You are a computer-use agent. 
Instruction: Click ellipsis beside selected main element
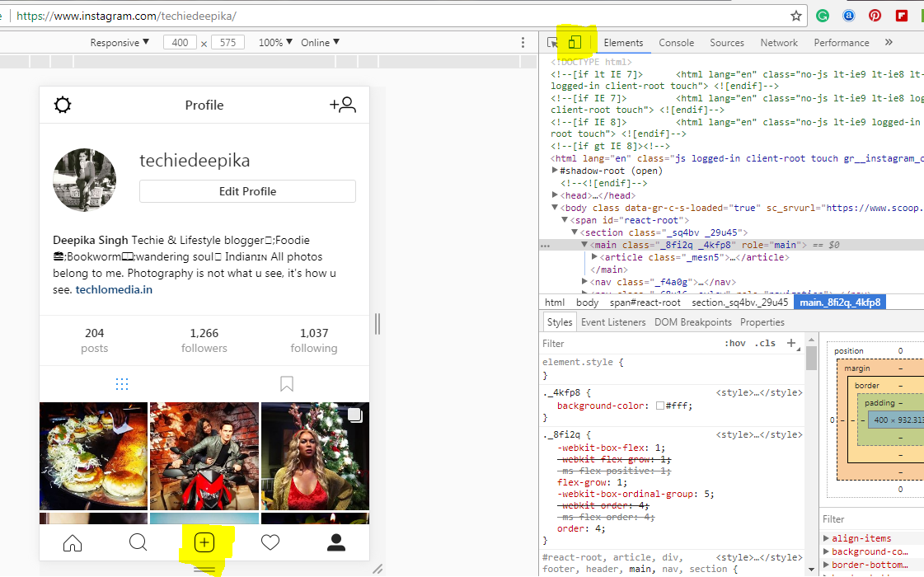(x=546, y=245)
